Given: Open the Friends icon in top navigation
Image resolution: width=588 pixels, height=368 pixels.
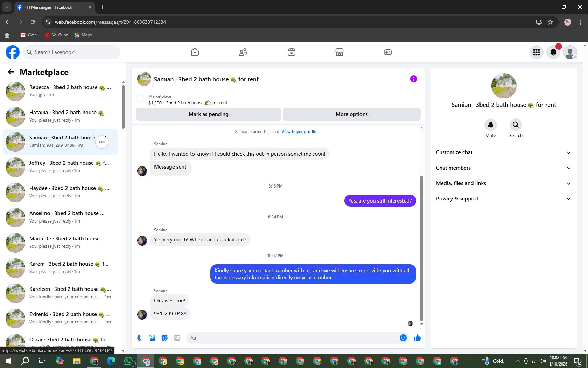Looking at the screenshot, I should pos(243,52).
